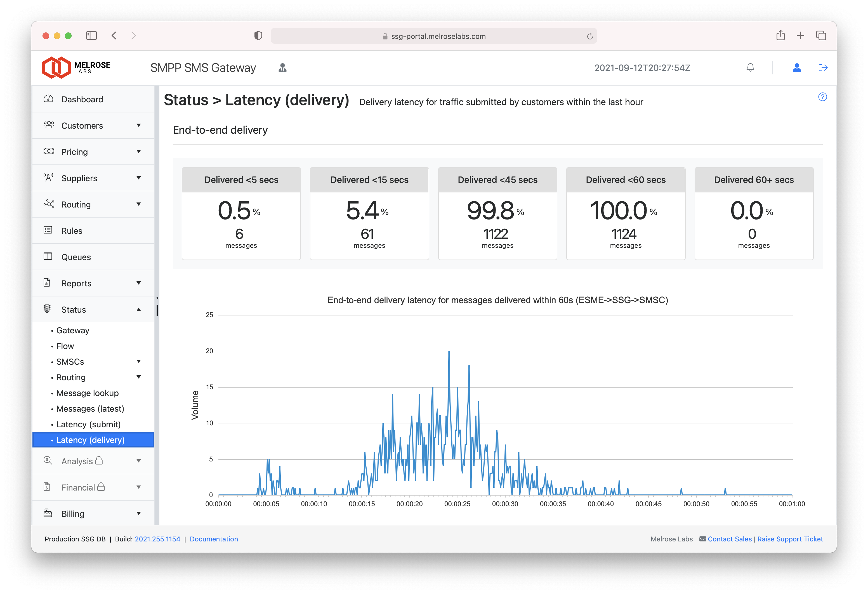The width and height of the screenshot is (868, 594).
Task: Click the notification bell icon
Action: (750, 68)
